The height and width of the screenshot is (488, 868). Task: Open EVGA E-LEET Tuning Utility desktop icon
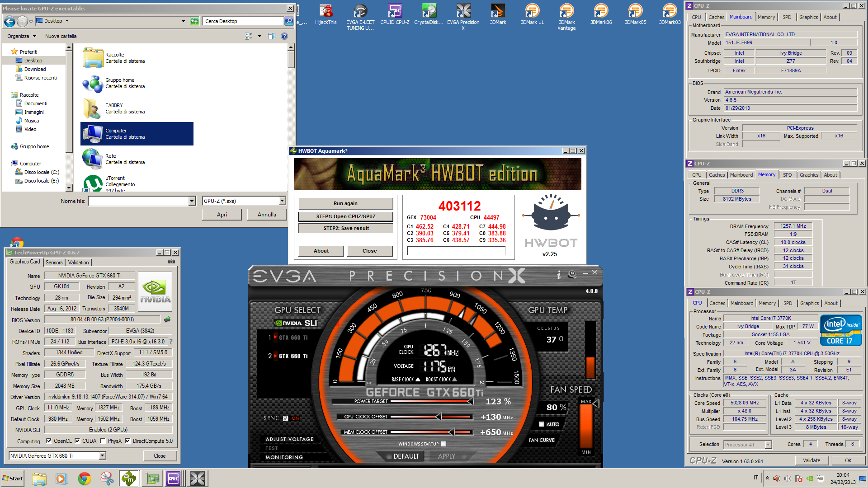pos(360,17)
